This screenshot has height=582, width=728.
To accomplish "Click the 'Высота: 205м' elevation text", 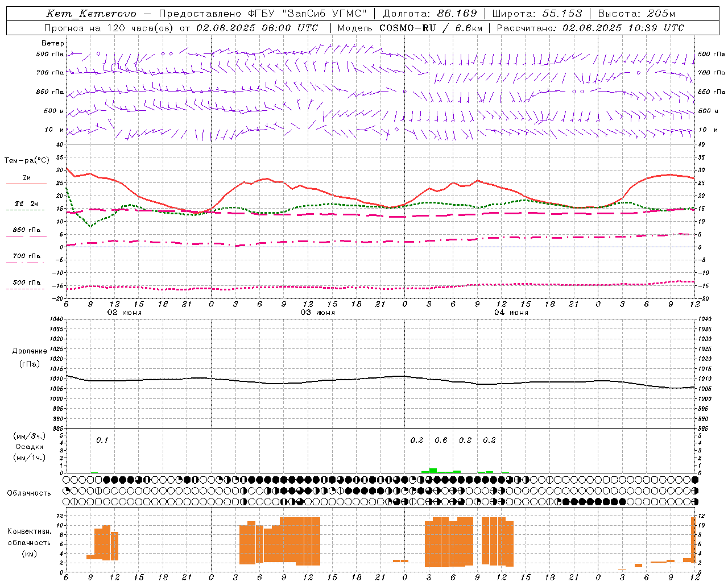I will point(636,14).
